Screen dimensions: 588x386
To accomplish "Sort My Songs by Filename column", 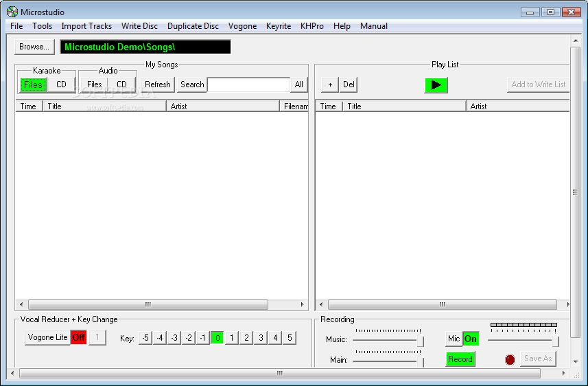I will point(294,106).
